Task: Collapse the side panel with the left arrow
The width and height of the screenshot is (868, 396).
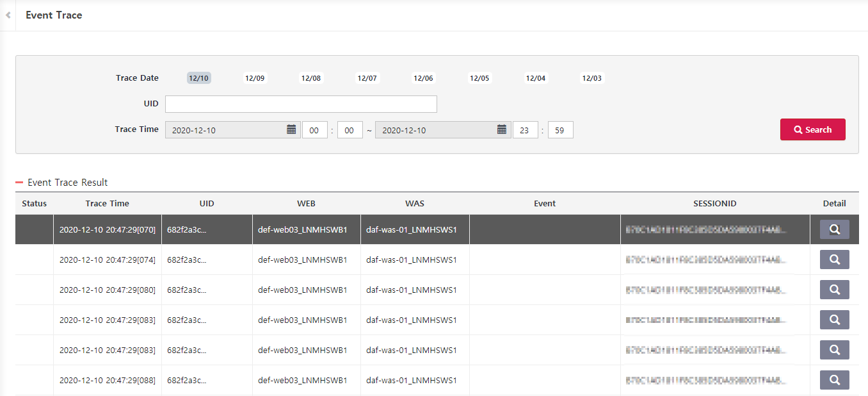Action: 8,15
